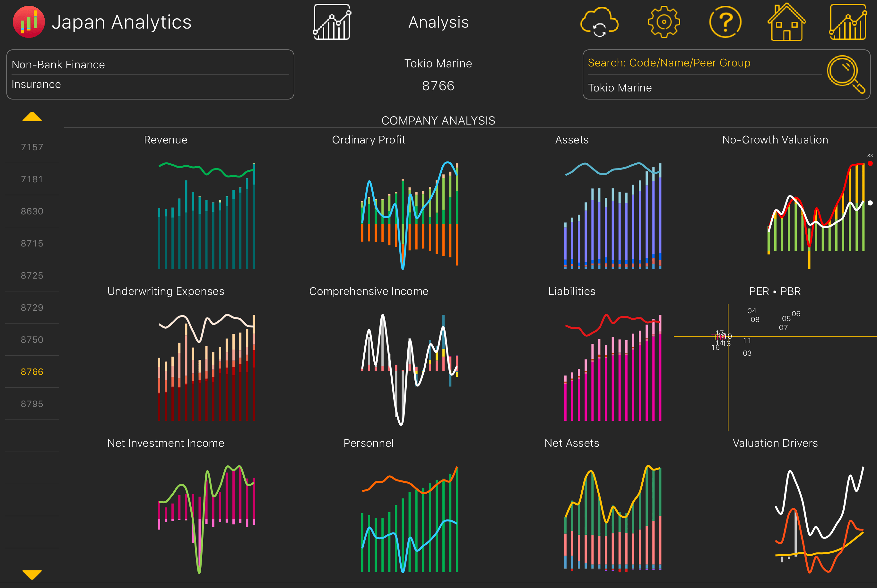Click the yellow chart icon at top right
The image size is (877, 588).
848,22
